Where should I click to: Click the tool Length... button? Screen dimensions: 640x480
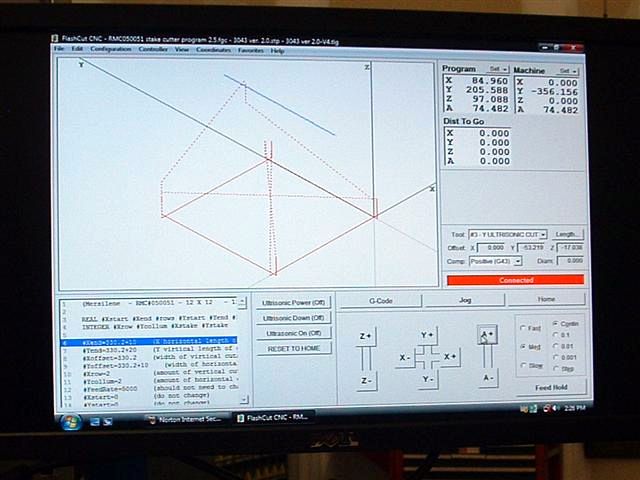[x=567, y=234]
